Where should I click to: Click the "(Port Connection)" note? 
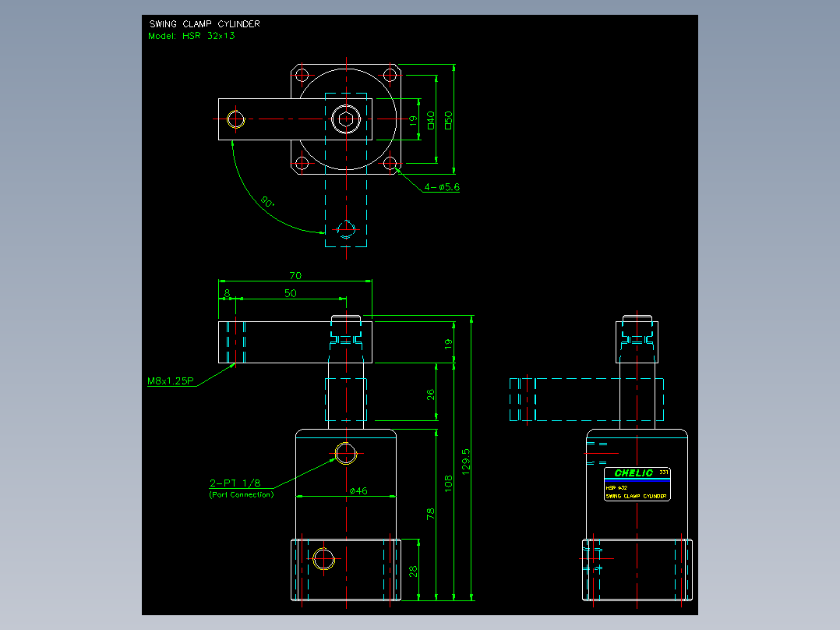pos(241,494)
